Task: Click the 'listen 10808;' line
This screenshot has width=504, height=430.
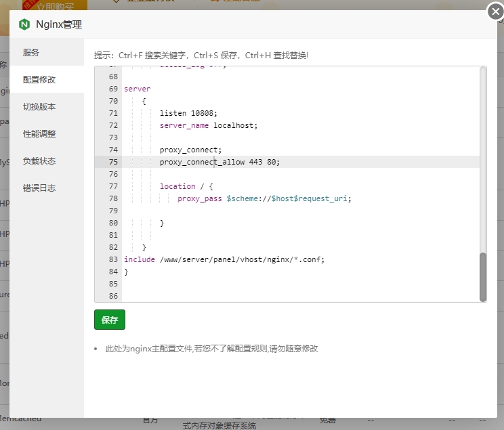Action: [188, 113]
